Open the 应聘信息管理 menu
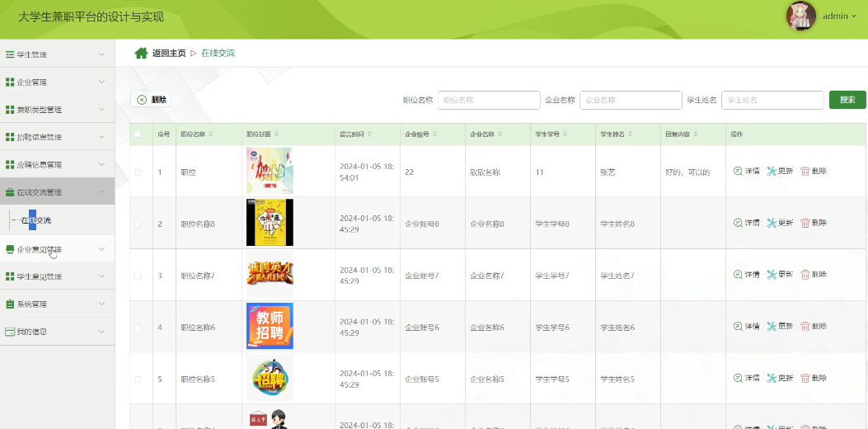 (x=58, y=165)
